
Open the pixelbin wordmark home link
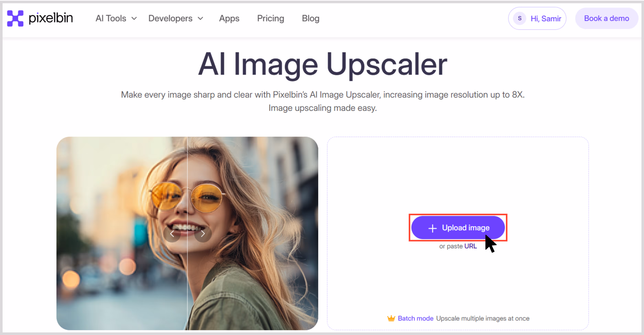coord(51,18)
